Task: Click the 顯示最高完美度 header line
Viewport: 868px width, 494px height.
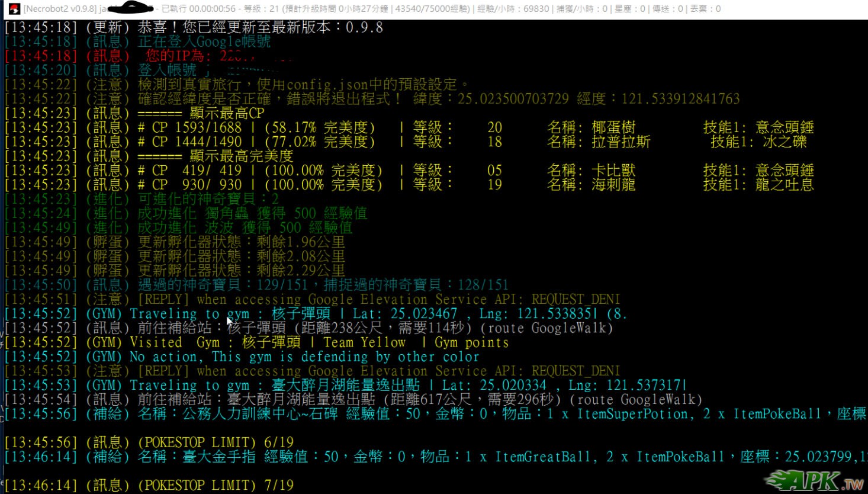Action: pyautogui.click(x=149, y=156)
